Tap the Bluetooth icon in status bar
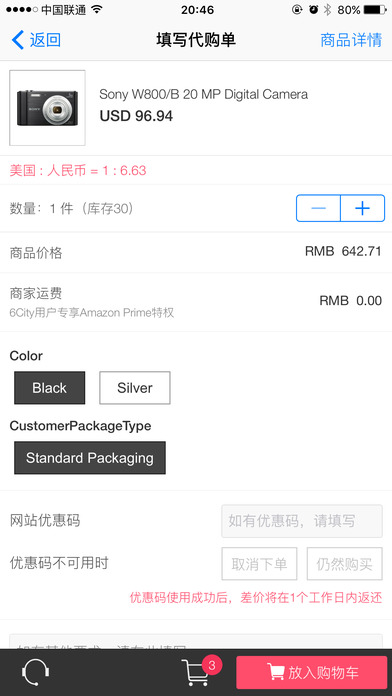Viewport: 392px width, 696px height. click(327, 10)
